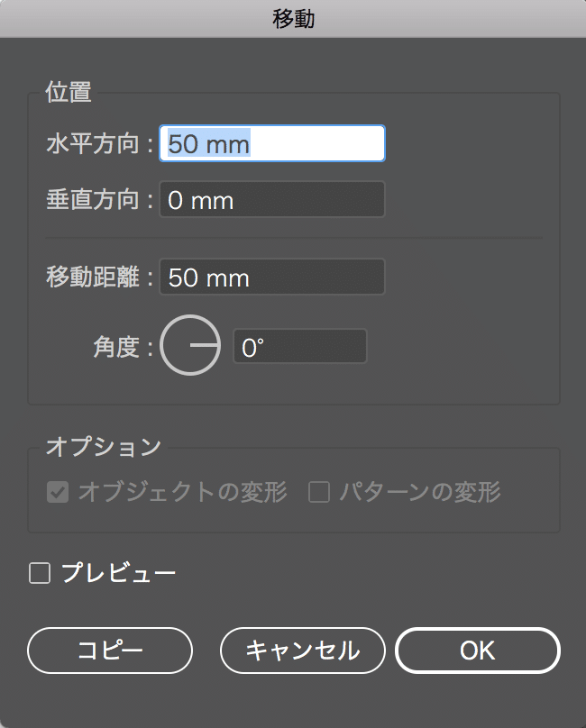Click the angle dial control
Viewport: 586px width, 728px height.
pyautogui.click(x=190, y=345)
